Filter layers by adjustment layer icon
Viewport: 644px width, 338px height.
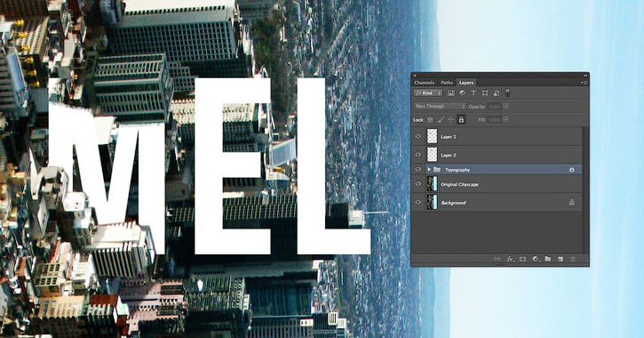point(462,93)
